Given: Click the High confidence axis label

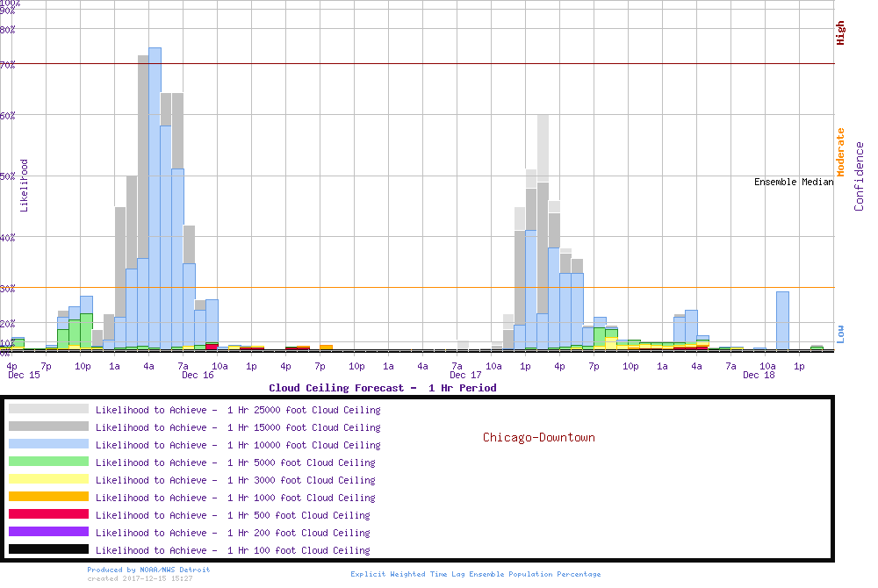Looking at the screenshot, I should [840, 33].
